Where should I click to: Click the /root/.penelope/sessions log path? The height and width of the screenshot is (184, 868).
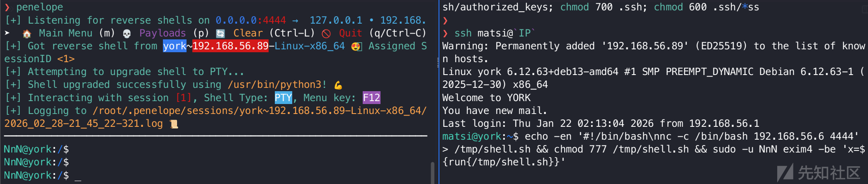(x=259, y=111)
